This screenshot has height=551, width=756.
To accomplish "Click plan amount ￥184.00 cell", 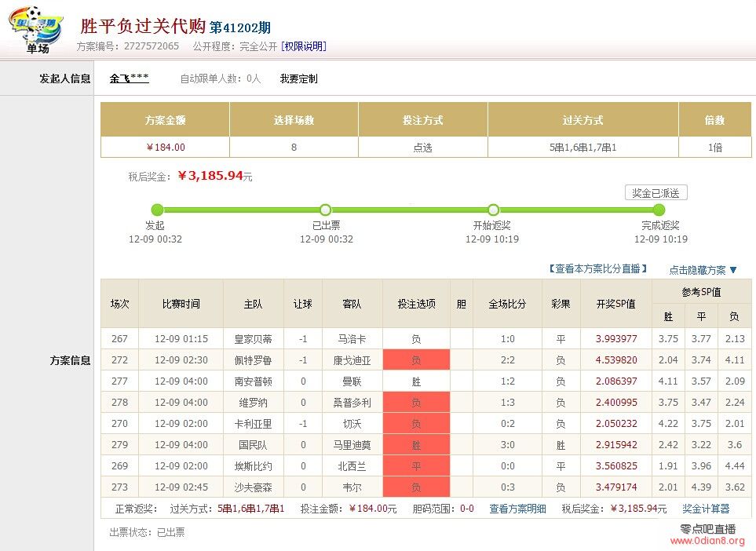I will [166, 147].
